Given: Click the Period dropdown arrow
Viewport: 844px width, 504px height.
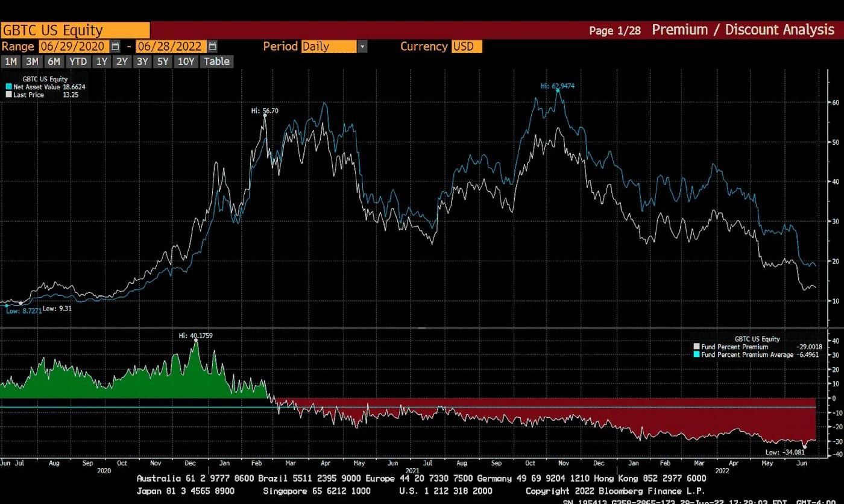Looking at the screenshot, I should [362, 46].
